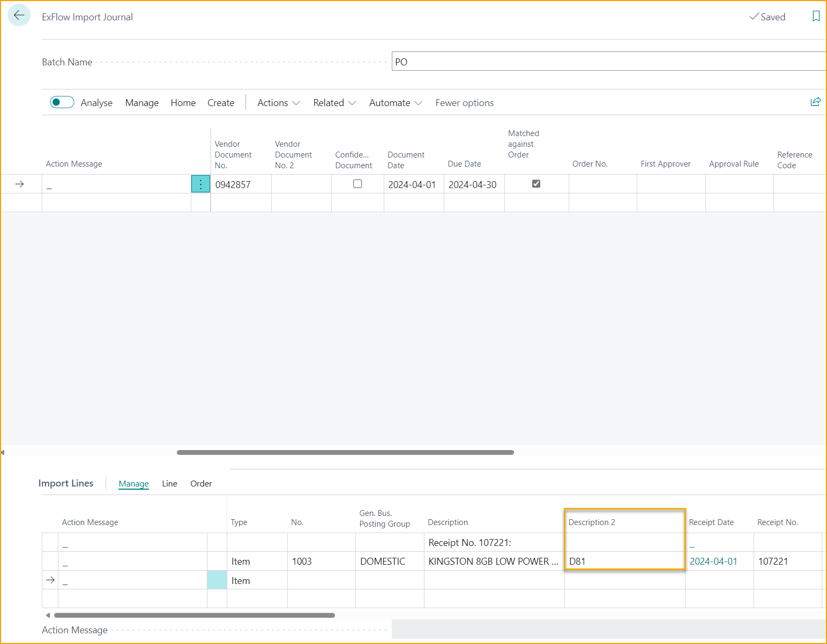Click the bookmark icon at top right
Screen dimensions: 827x644
point(816,16)
